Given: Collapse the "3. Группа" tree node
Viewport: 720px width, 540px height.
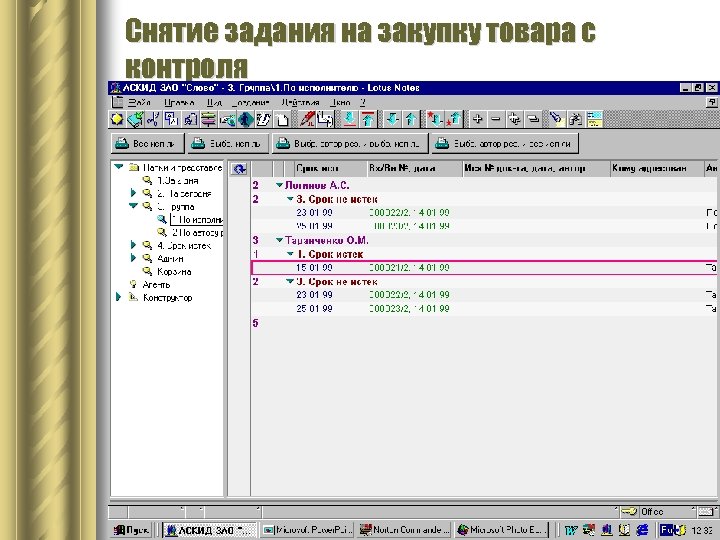Looking at the screenshot, I should coord(133,206).
